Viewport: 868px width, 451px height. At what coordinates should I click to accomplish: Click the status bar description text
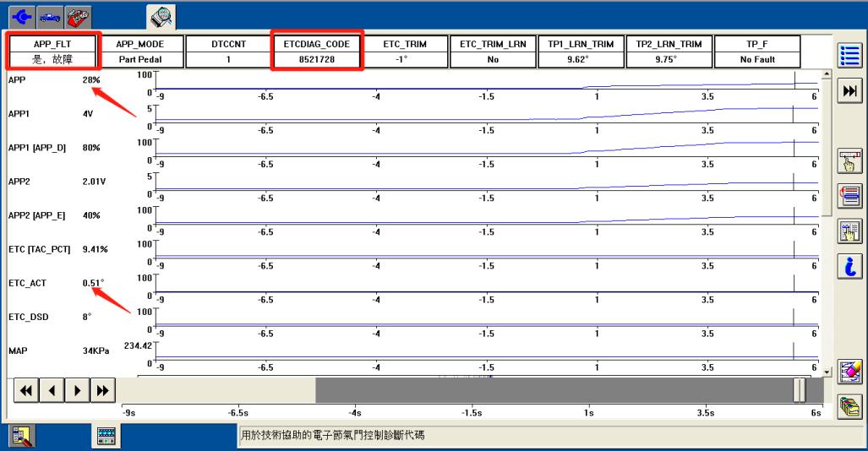coord(332,436)
